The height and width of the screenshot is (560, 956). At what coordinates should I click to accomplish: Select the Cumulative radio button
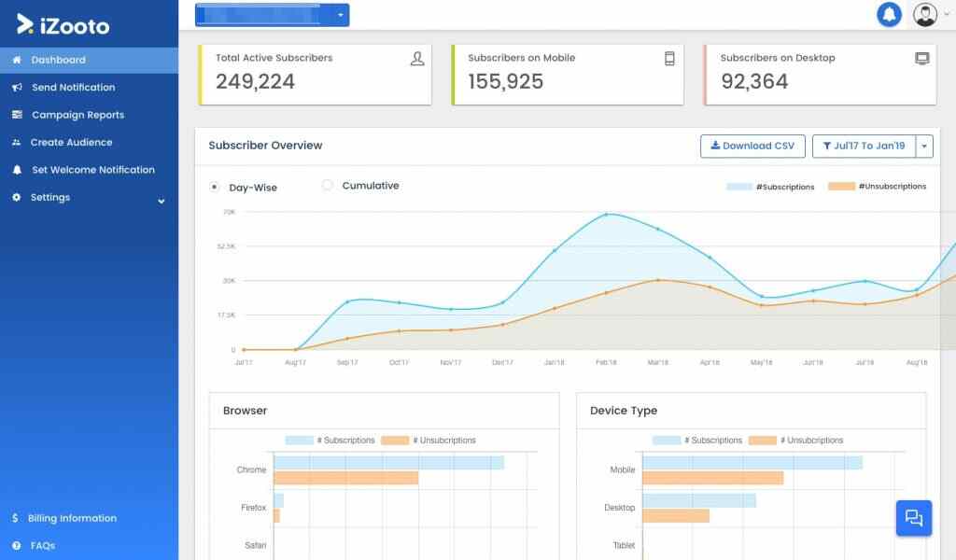click(327, 186)
